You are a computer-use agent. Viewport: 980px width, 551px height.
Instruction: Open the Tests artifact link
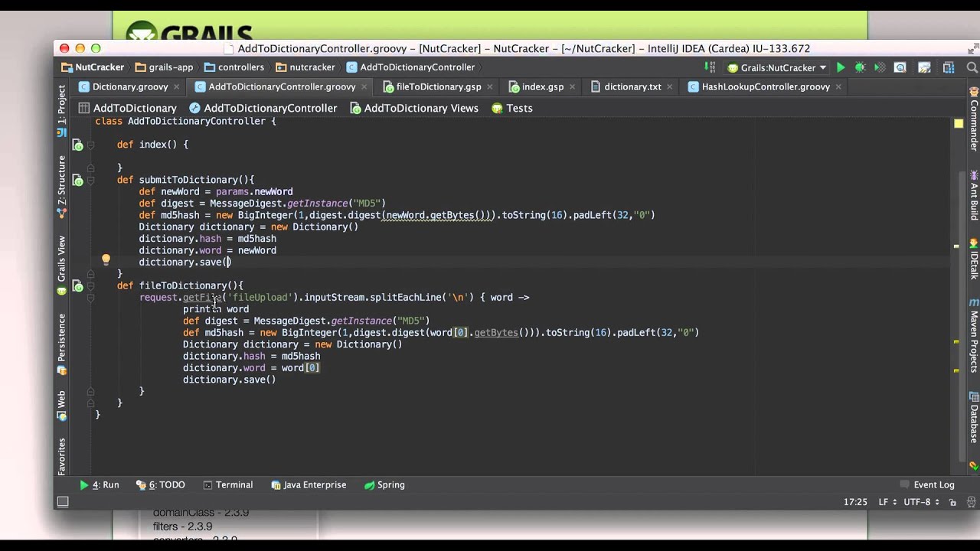click(511, 109)
